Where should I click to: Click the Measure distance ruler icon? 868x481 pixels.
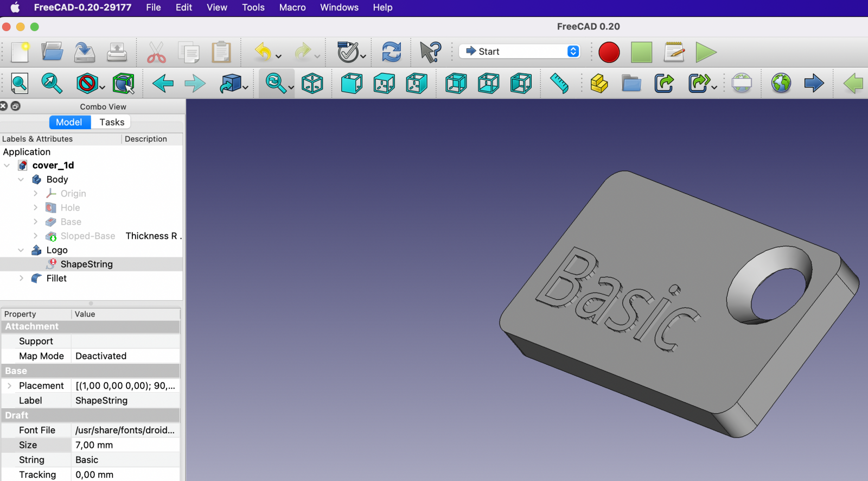(559, 84)
